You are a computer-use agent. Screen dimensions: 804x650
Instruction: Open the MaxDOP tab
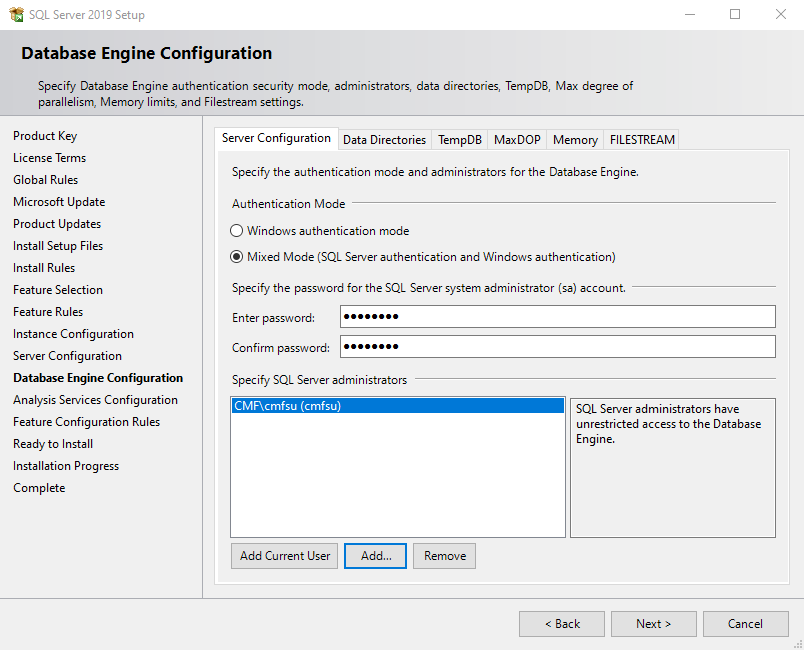click(x=516, y=140)
